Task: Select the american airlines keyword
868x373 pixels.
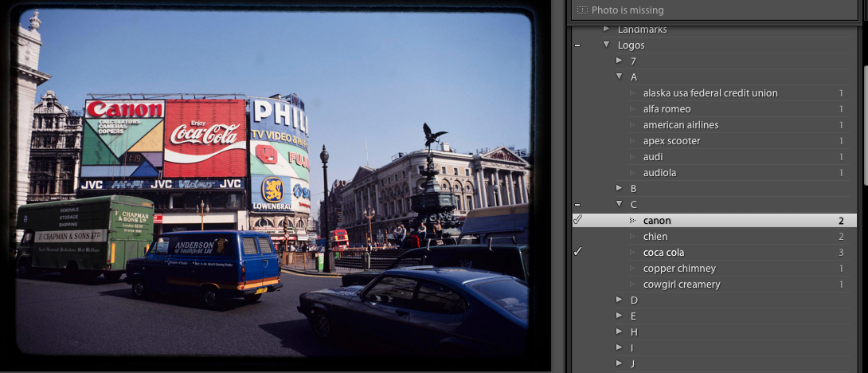Action: click(681, 125)
